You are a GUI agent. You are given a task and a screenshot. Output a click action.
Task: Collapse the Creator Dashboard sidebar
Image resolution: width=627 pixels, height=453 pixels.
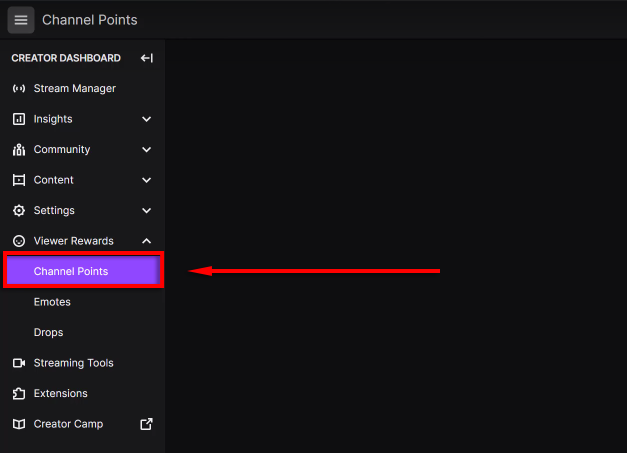pyautogui.click(x=146, y=58)
